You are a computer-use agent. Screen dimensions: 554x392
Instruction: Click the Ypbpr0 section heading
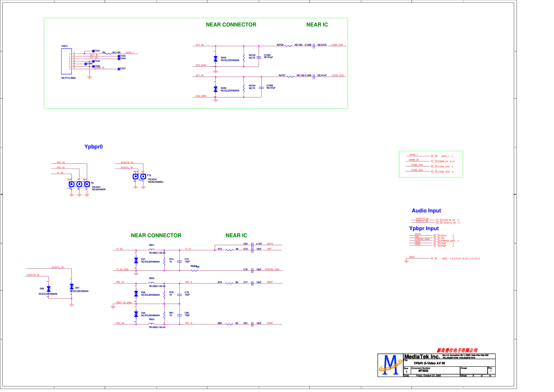(94, 147)
